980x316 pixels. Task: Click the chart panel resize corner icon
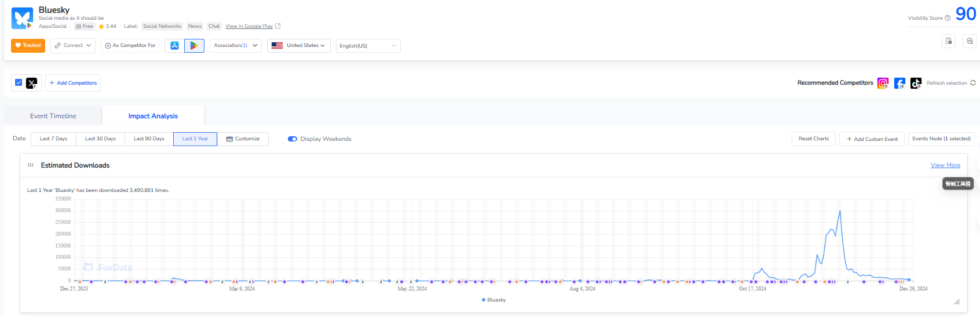tap(957, 302)
